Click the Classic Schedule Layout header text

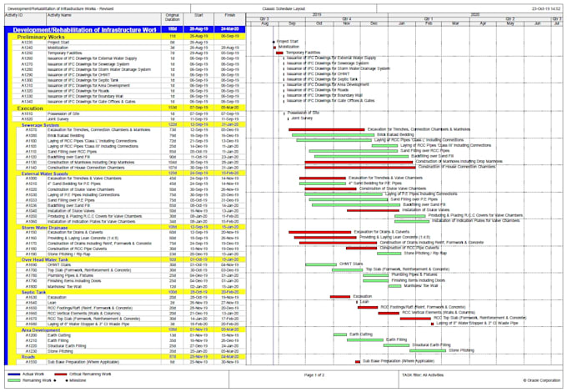click(283, 8)
